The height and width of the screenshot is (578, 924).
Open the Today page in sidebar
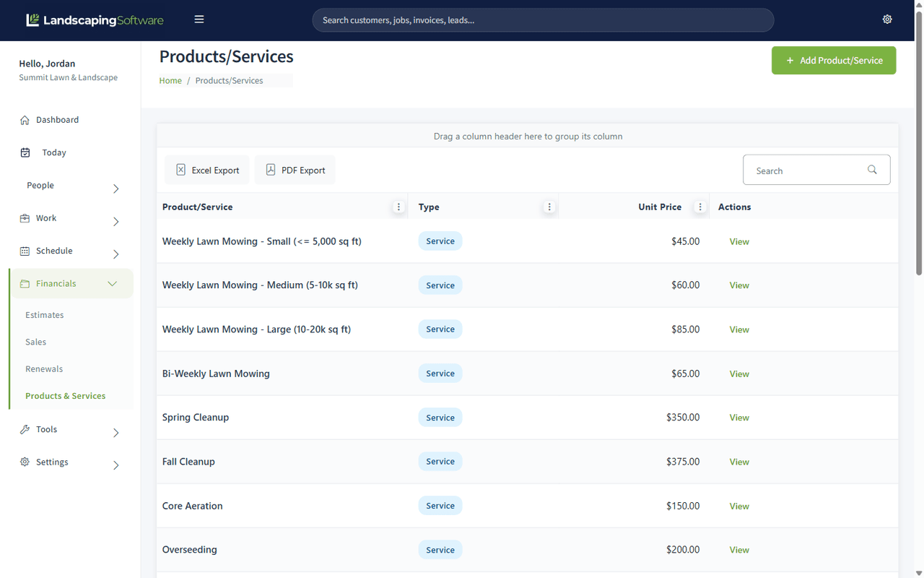pyautogui.click(x=54, y=152)
